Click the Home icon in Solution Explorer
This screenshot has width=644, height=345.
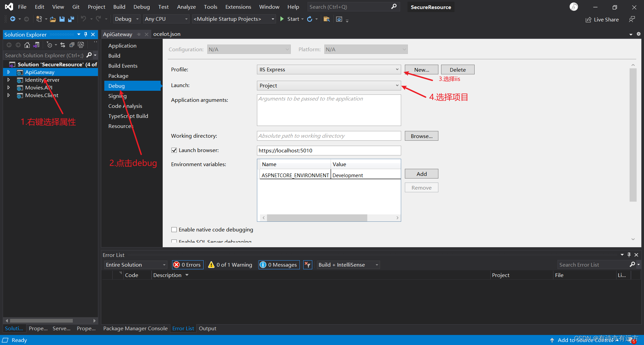pyautogui.click(x=27, y=45)
